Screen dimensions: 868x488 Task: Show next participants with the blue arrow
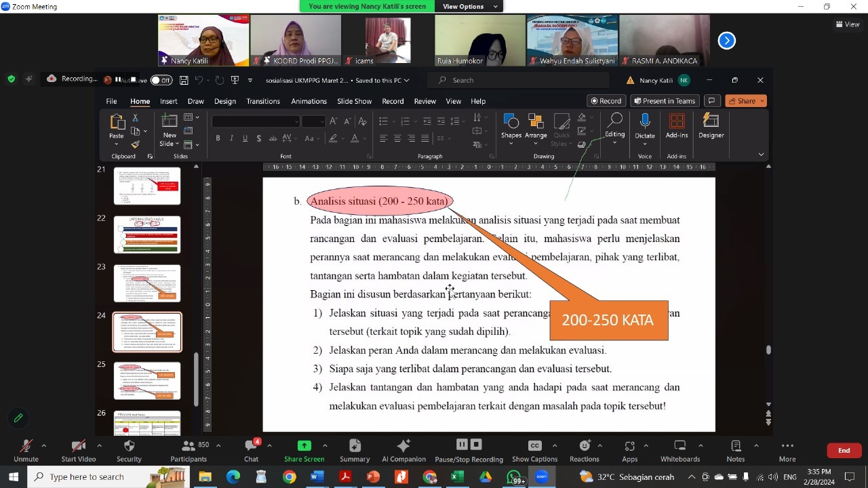click(727, 41)
